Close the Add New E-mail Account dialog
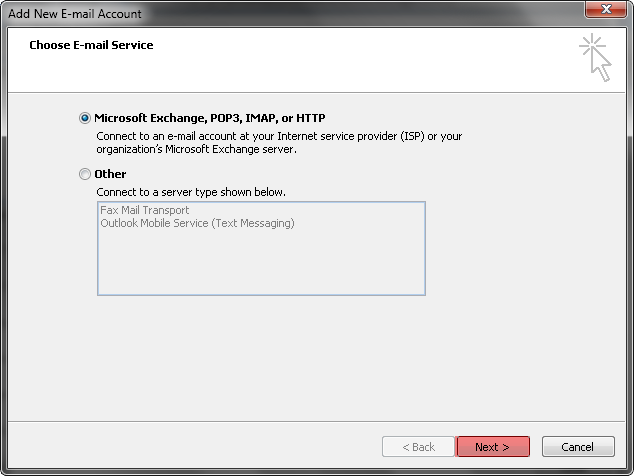The width and height of the screenshot is (634, 476). (606, 9)
